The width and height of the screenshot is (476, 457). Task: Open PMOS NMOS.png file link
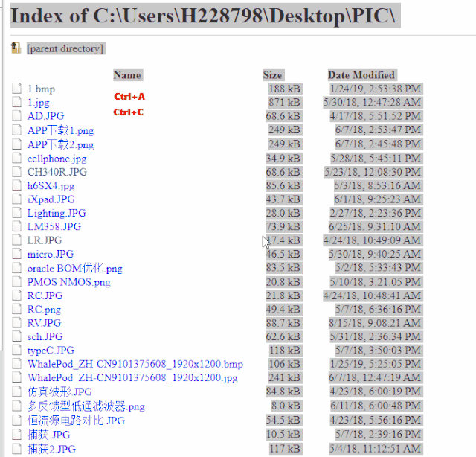(x=69, y=282)
